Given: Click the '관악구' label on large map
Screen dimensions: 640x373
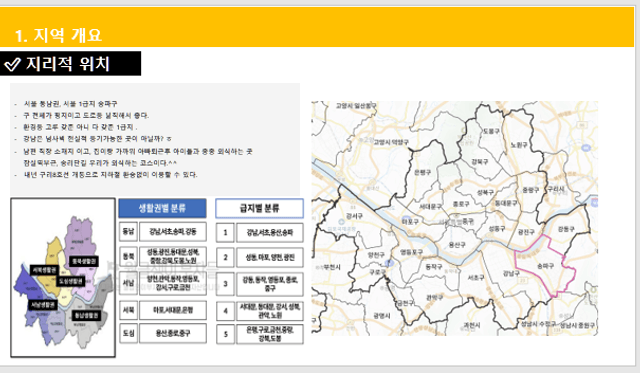Looking at the screenshot, I should (434, 297).
